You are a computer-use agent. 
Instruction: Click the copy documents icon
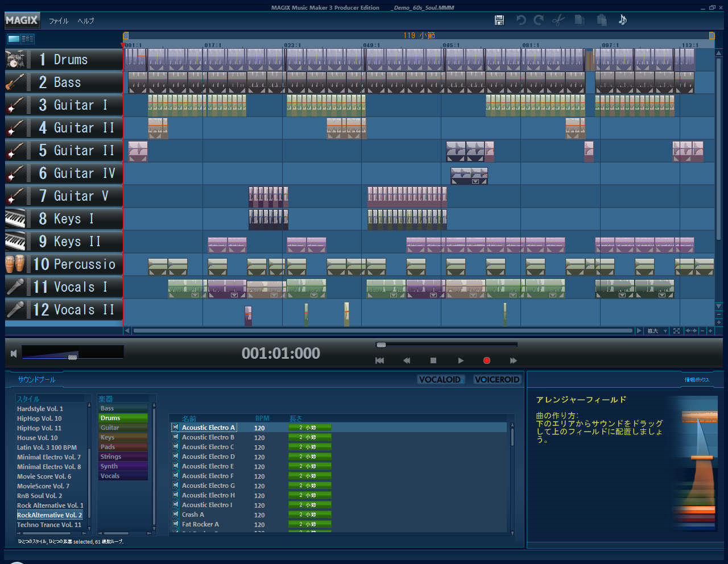pos(579,20)
